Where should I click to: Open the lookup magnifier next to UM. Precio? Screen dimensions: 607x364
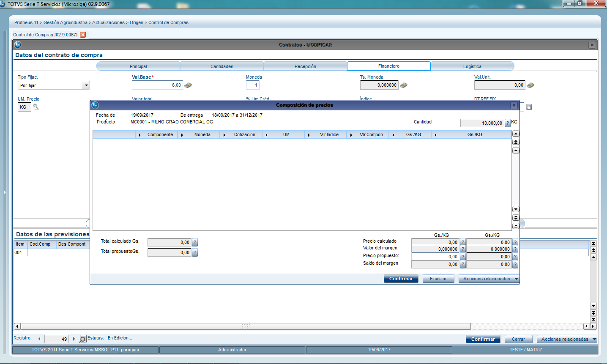point(36,107)
